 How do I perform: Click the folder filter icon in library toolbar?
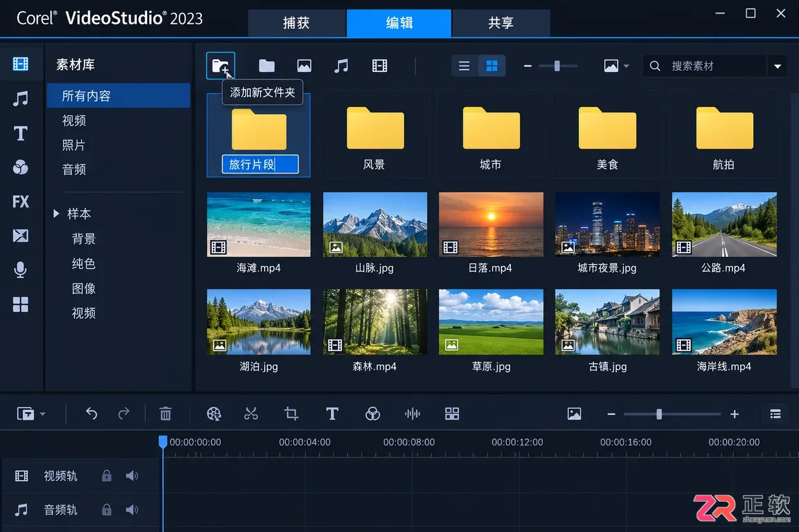click(x=267, y=66)
